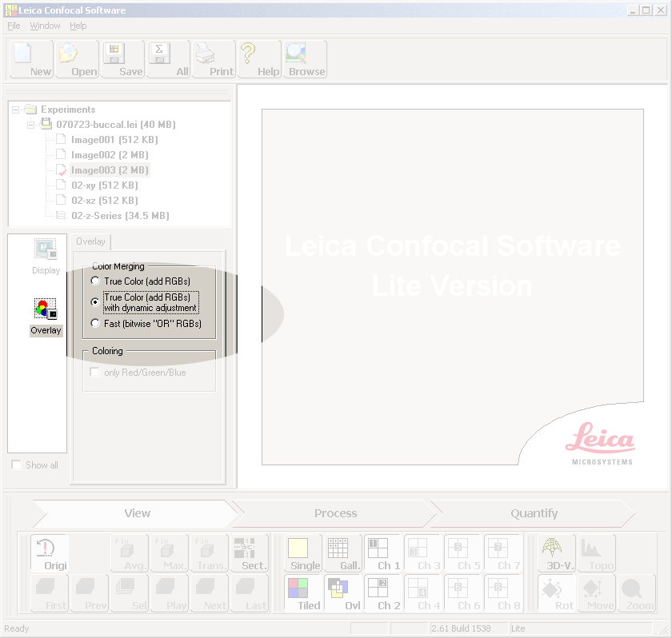672x638 pixels.
Task: Click the Max. projection button
Action: click(170, 553)
